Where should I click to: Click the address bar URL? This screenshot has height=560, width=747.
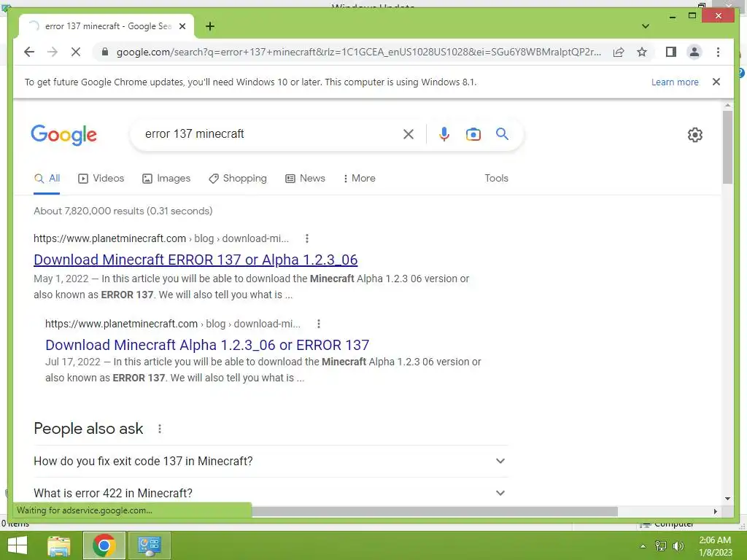[359, 52]
